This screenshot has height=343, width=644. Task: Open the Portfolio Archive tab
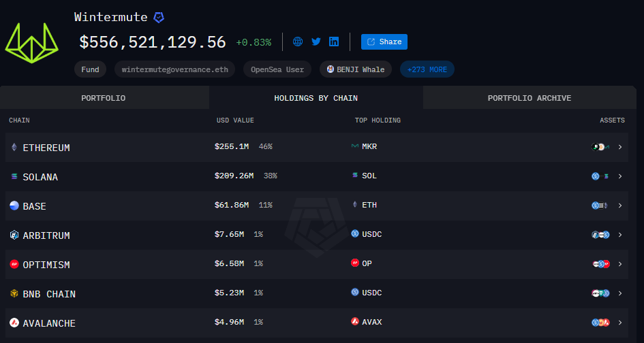530,97
